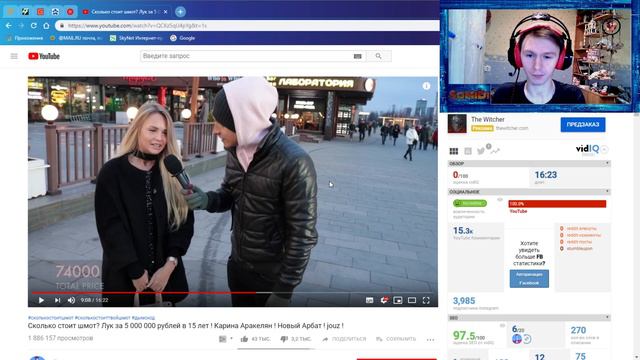
Task: Click the 15.3k YouTube comments stat
Action: (x=463, y=231)
